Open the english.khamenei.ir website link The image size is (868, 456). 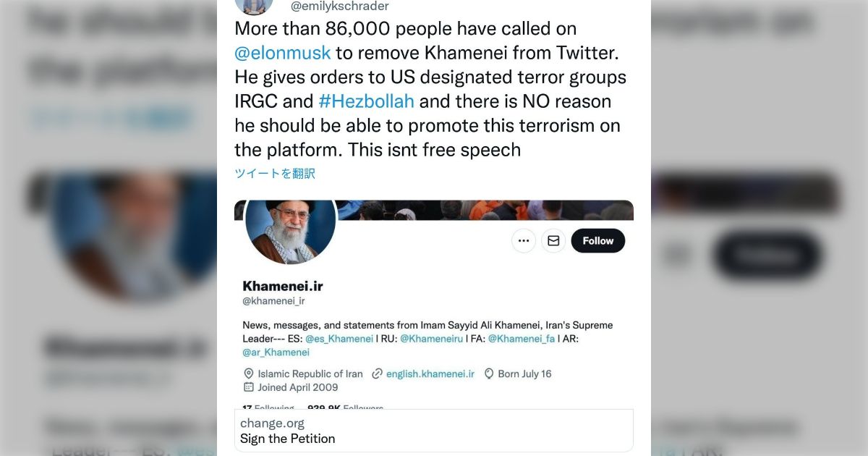430,373
